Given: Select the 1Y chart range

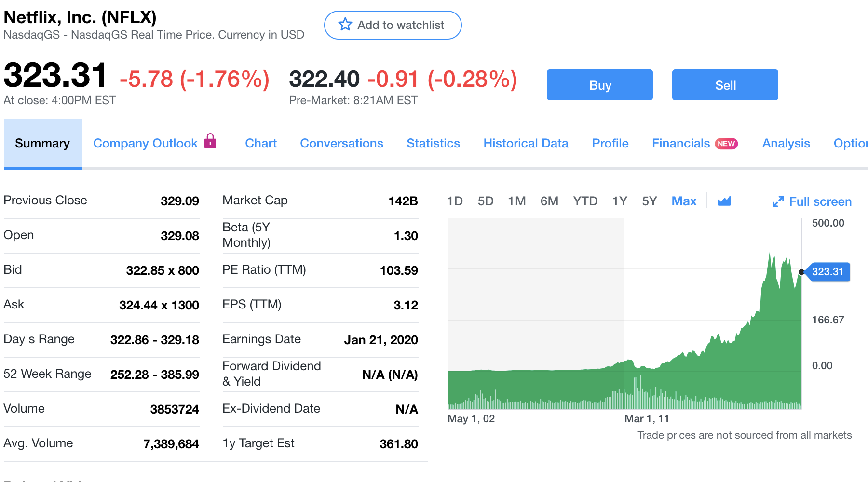Looking at the screenshot, I should pyautogui.click(x=620, y=201).
